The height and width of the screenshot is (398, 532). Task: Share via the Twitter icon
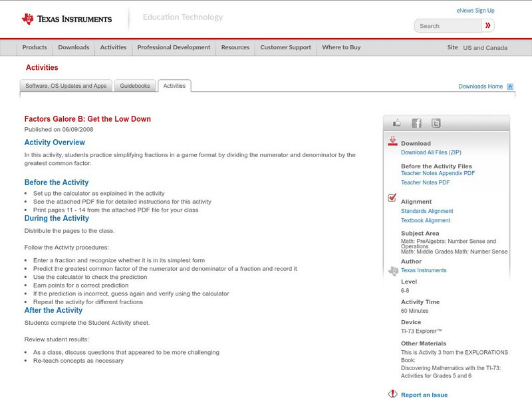click(436, 123)
